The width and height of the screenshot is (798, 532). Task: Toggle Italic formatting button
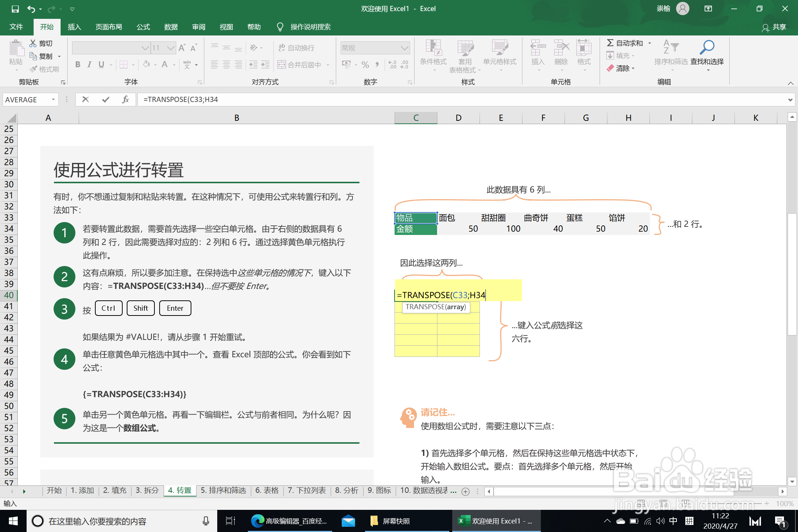tap(89, 65)
